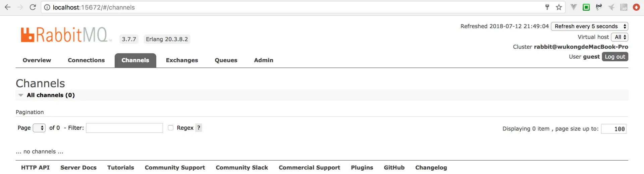Open the Page number dropdown
This screenshot has width=644, height=174.
click(x=39, y=128)
